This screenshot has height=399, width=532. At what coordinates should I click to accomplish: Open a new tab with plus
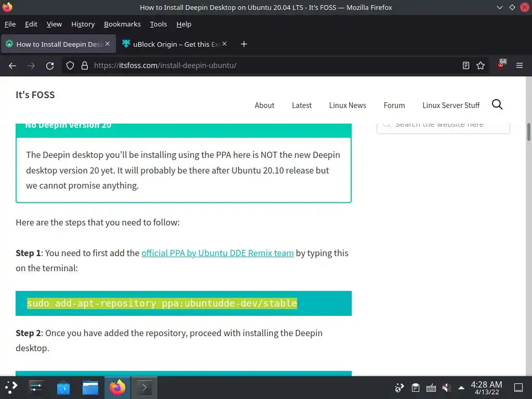244,44
